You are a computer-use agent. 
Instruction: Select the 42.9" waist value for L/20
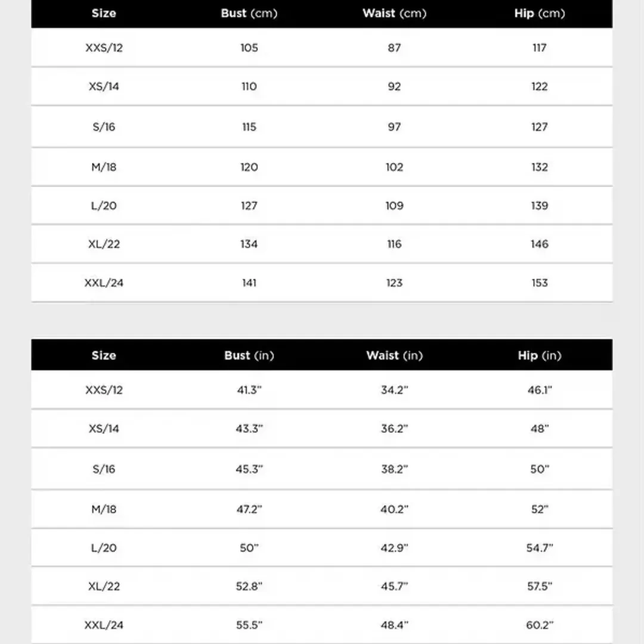[394, 548]
